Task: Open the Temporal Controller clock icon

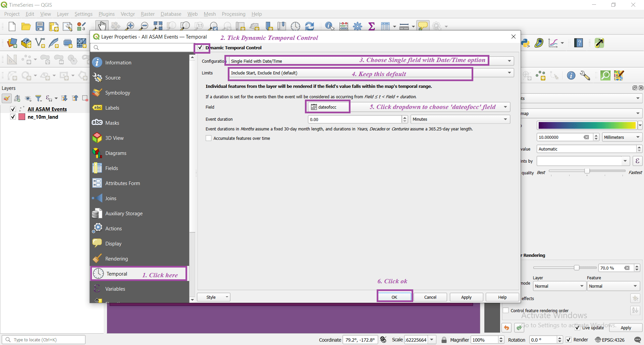Action: point(295,26)
